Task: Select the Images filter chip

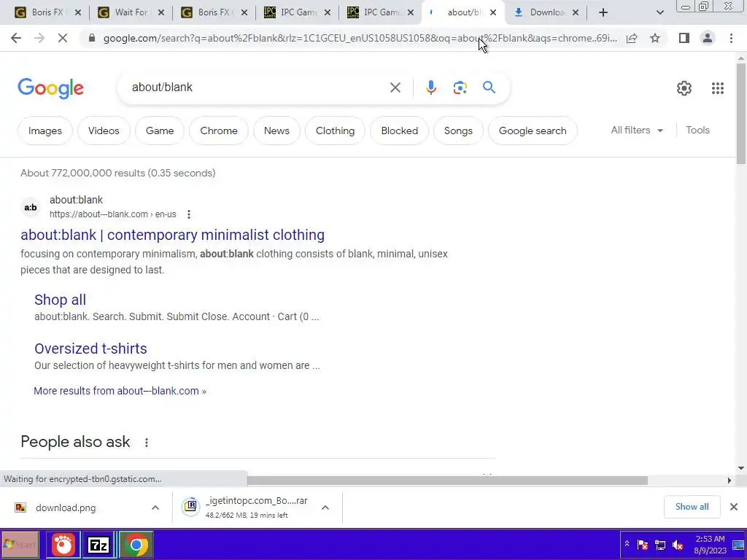Action: [x=44, y=131]
